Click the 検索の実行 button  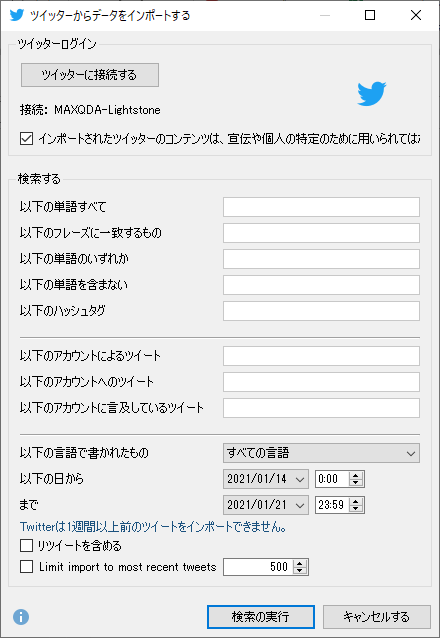(261, 617)
